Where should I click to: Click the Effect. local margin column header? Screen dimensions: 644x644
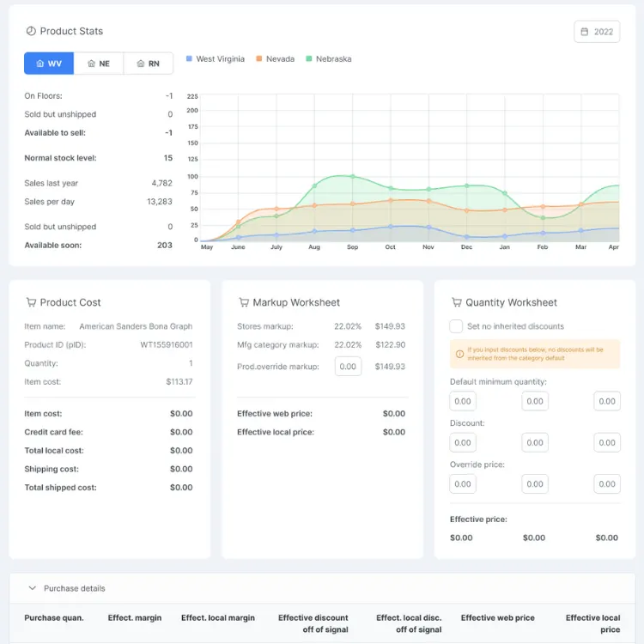(x=218, y=617)
